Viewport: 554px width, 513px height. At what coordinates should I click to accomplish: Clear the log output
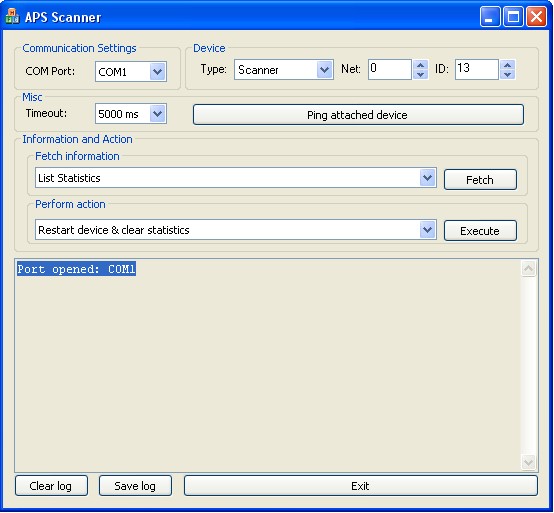51,486
